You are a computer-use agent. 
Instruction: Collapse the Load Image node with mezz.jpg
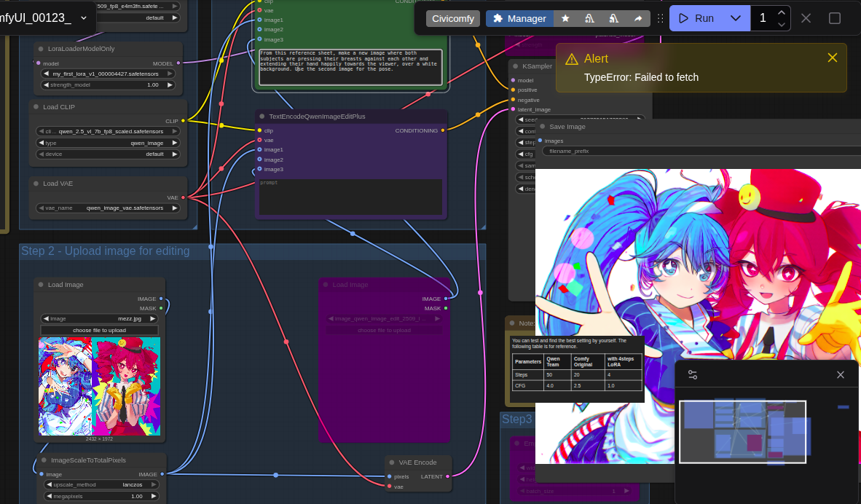coord(41,285)
